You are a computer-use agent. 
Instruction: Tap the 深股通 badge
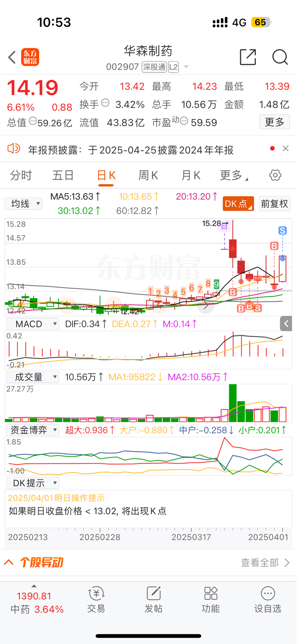(x=154, y=67)
